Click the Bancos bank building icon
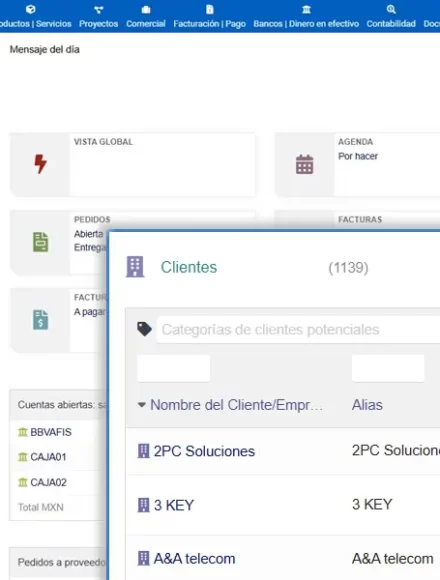The image size is (440, 580). [x=306, y=10]
